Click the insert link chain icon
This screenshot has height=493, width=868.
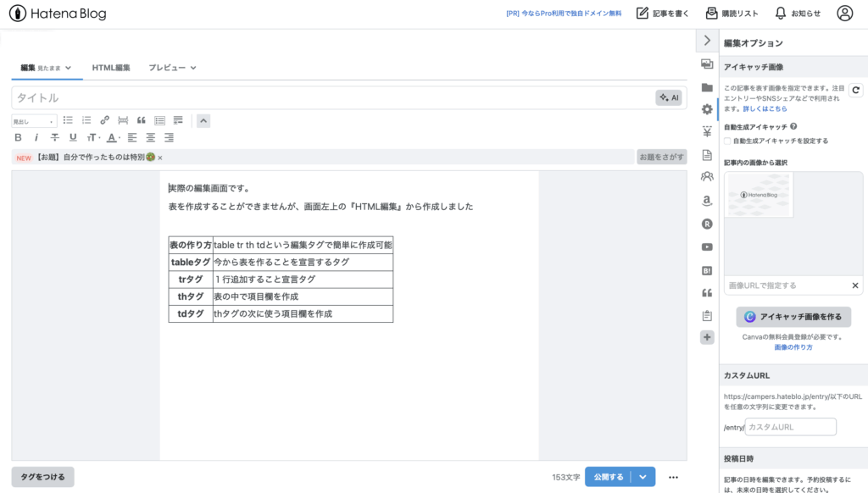[105, 120]
